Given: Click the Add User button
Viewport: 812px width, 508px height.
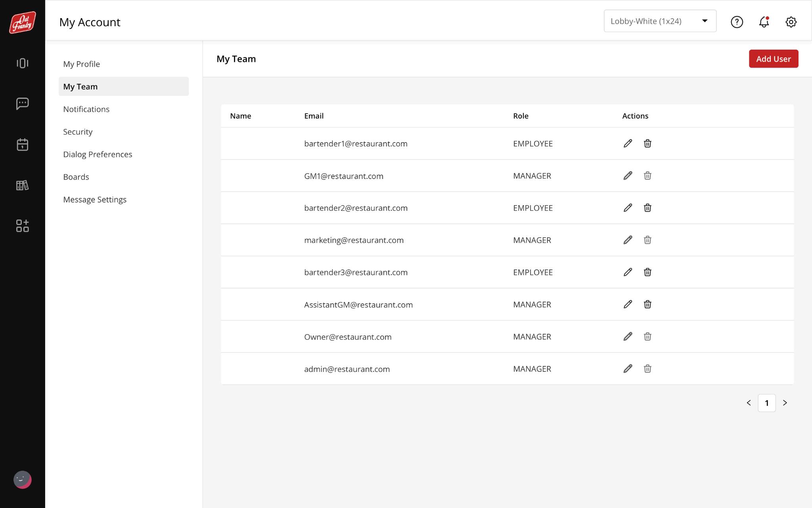Looking at the screenshot, I should click(x=773, y=59).
